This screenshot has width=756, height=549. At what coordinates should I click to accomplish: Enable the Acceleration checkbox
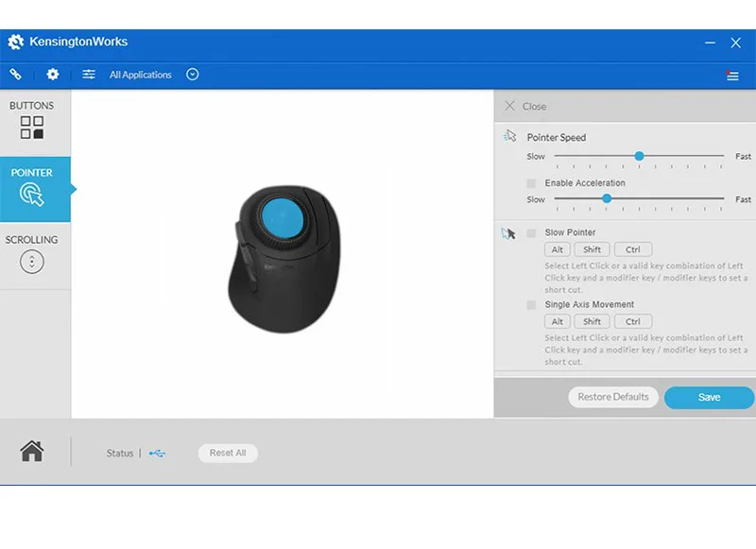tap(531, 183)
